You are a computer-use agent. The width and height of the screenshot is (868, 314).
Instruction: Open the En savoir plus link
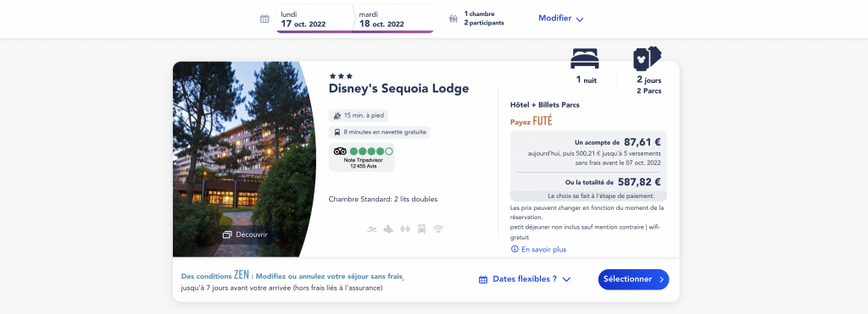(543, 250)
